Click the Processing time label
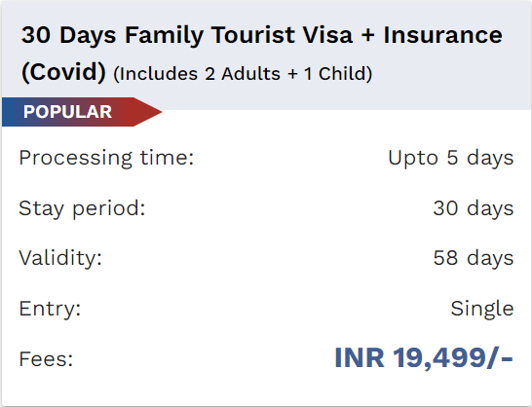Screen dimensions: 532x407 (106, 158)
